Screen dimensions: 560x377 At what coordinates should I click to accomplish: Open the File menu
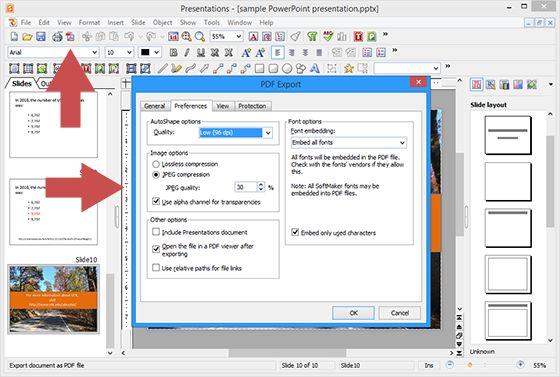click(x=26, y=22)
